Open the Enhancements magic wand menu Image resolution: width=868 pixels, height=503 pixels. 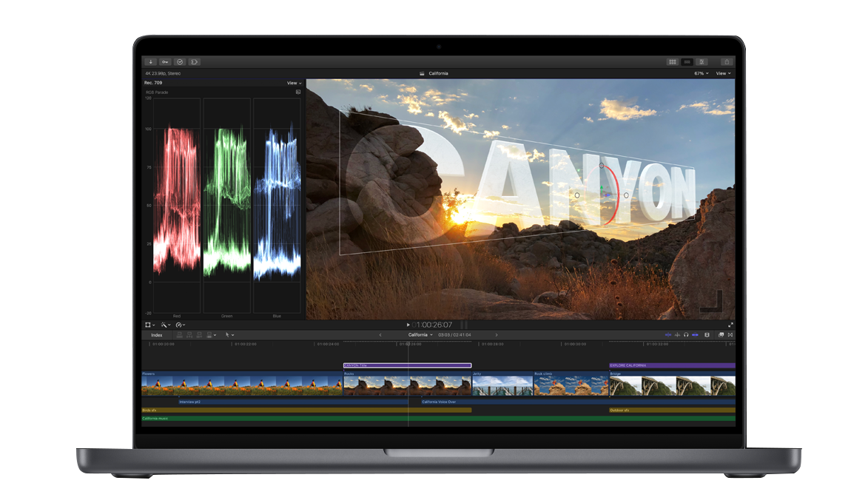pos(166,325)
